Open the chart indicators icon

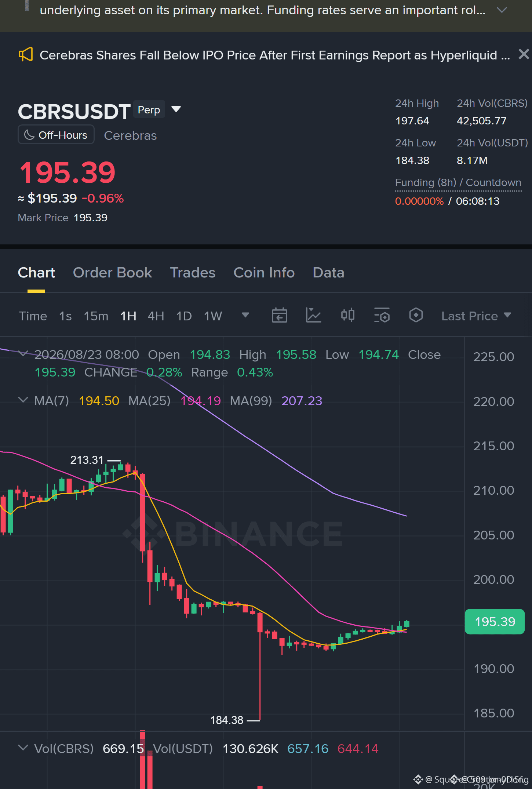[x=313, y=315]
